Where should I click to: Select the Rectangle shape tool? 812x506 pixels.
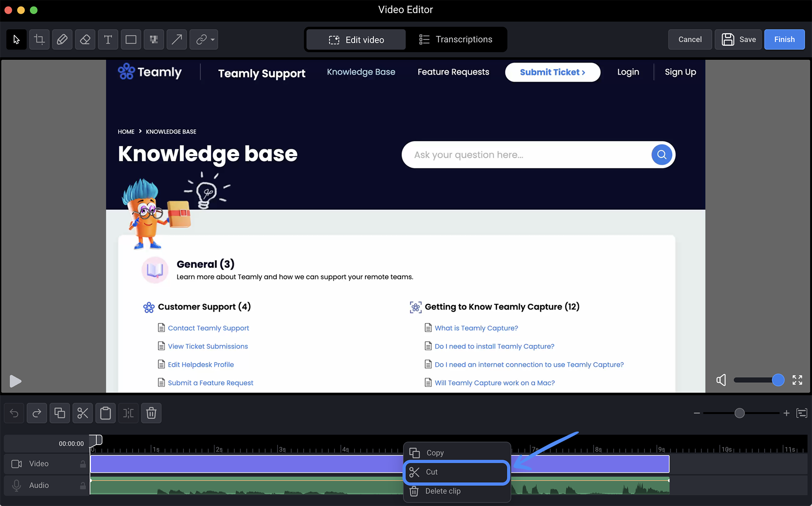coord(131,40)
